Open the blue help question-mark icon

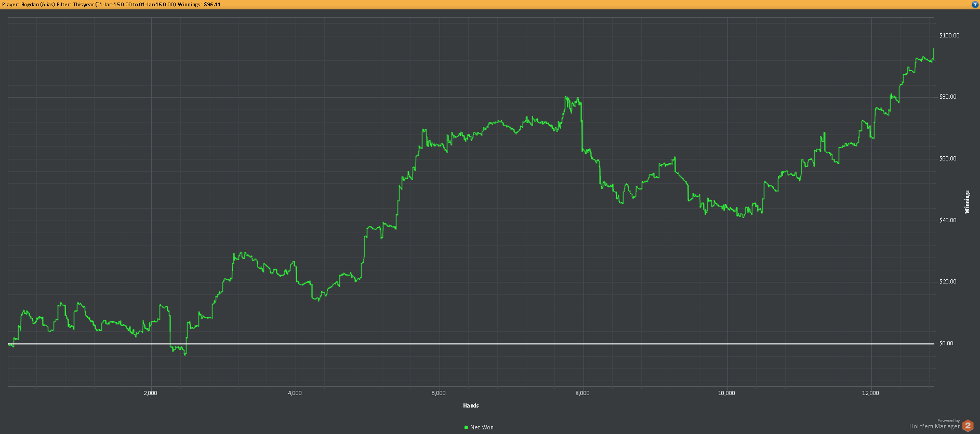click(x=975, y=4)
